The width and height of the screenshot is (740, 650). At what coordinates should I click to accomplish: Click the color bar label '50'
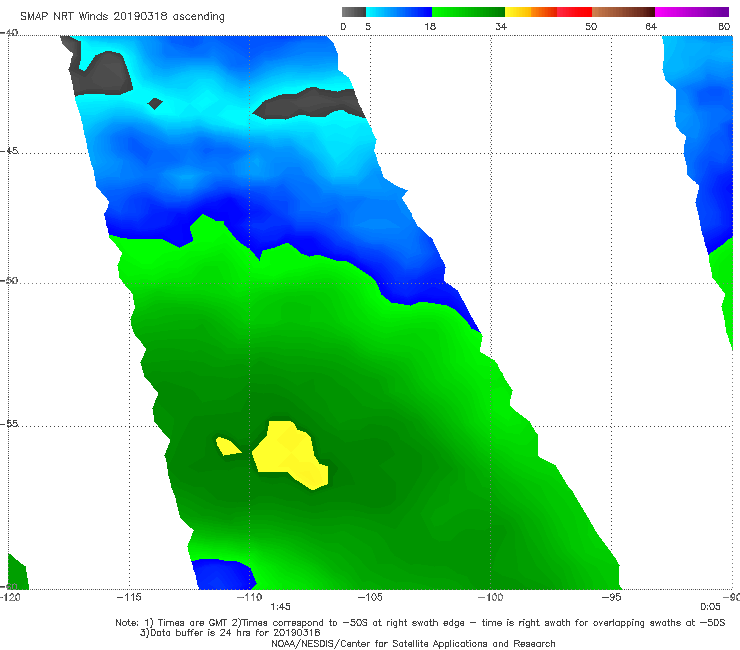click(x=591, y=26)
